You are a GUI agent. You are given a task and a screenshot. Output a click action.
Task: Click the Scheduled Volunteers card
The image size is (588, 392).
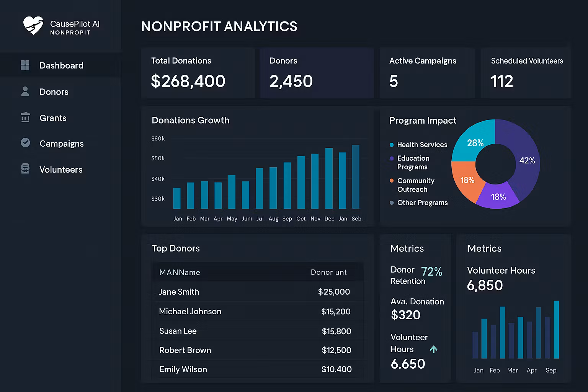click(x=526, y=73)
